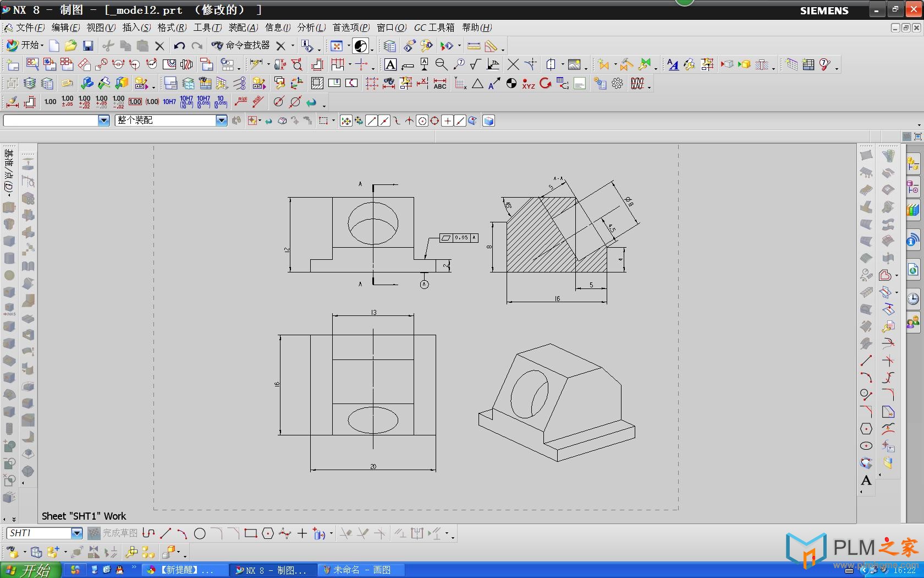Click the open folder icon

coord(70,46)
